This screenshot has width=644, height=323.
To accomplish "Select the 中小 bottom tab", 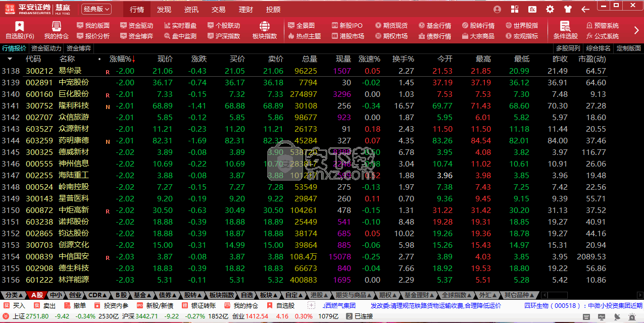I will 56,295.
